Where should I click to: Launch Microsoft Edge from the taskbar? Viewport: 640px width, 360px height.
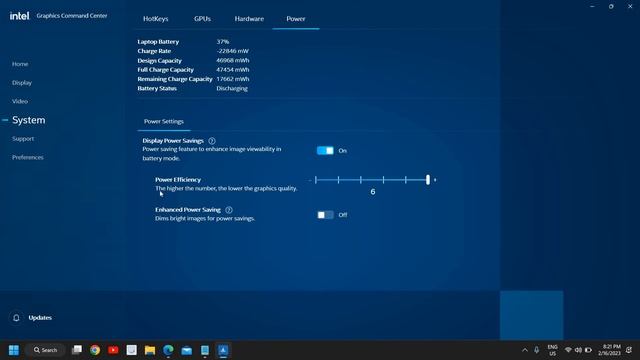coord(168,350)
